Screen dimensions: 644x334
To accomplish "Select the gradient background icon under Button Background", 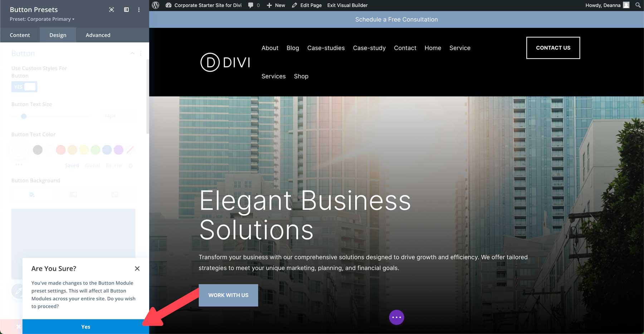I will pyautogui.click(x=73, y=195).
